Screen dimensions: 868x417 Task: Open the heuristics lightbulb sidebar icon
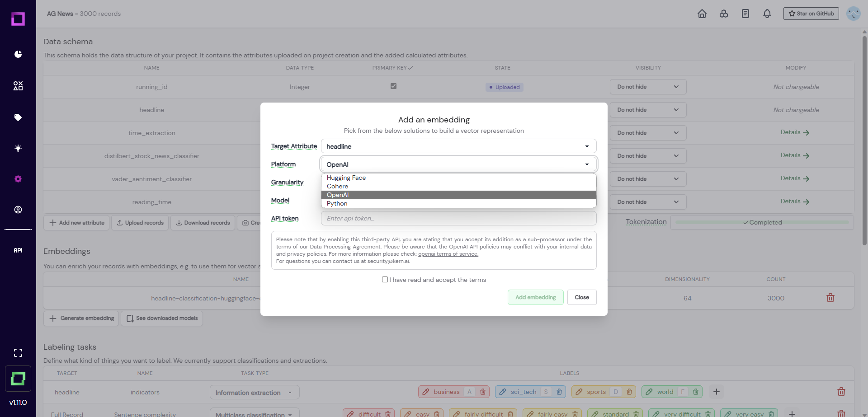point(18,148)
